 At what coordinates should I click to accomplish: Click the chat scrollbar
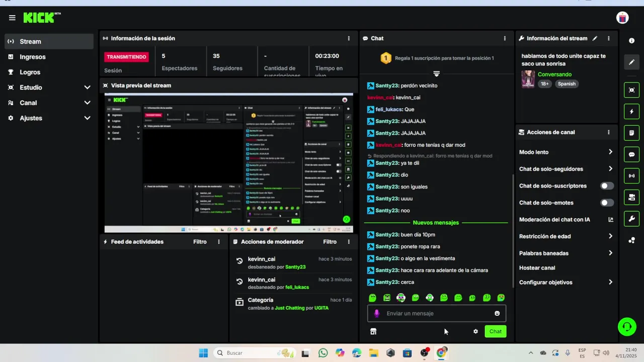coord(513,230)
